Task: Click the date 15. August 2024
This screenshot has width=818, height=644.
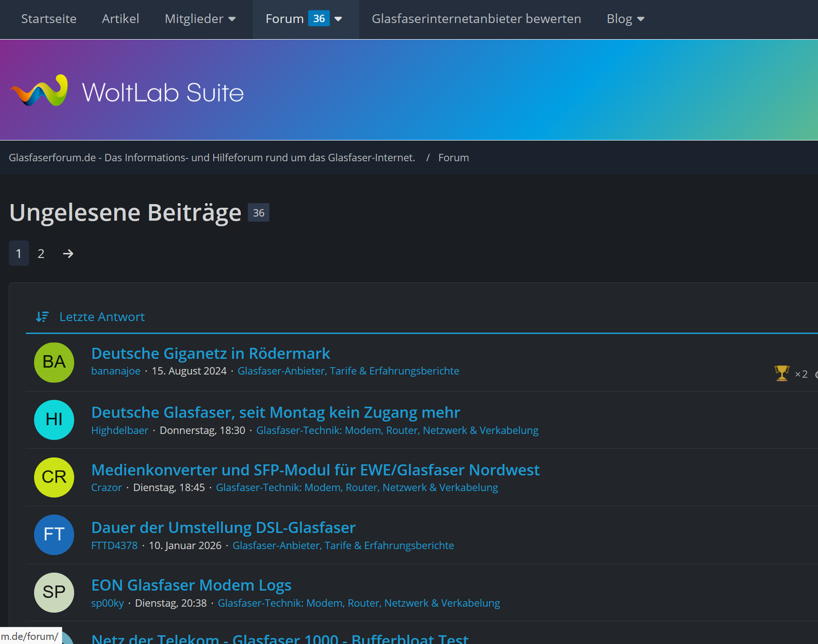Action: pyautogui.click(x=189, y=371)
